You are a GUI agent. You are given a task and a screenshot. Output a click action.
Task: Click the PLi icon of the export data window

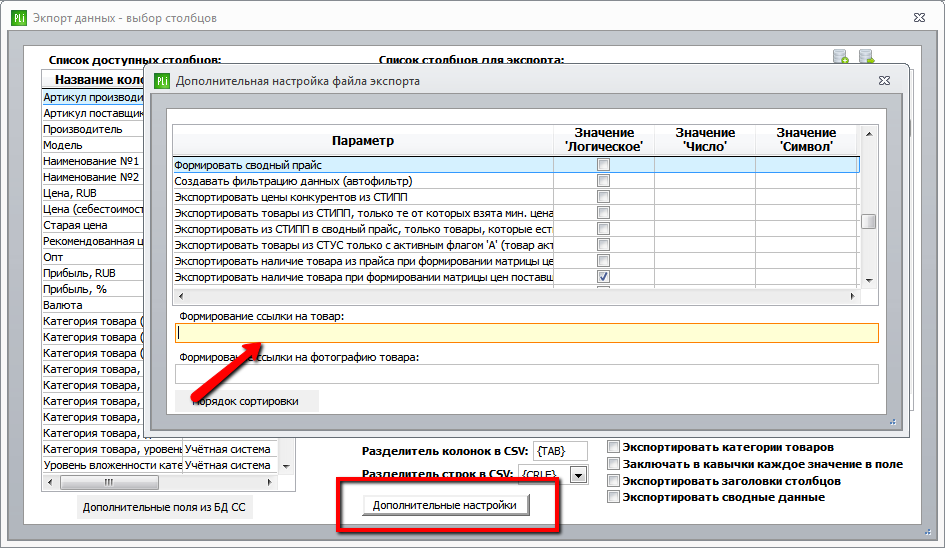click(19, 18)
